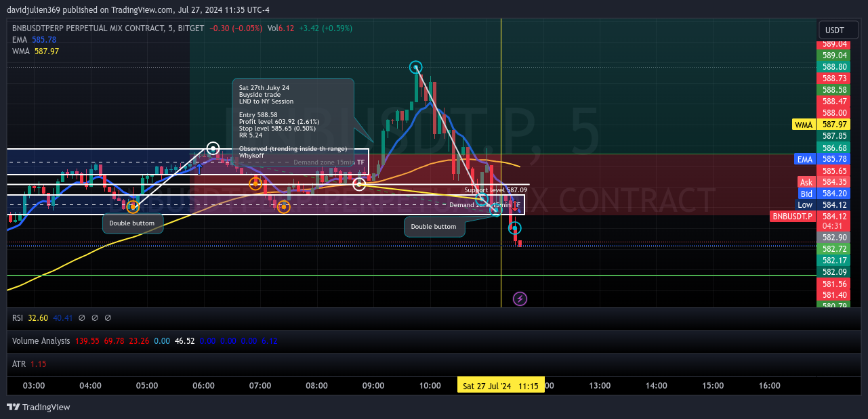Viewport: 868px width, 419px height.
Task: Click the last RSI null-value symbol
Action: click(x=108, y=317)
